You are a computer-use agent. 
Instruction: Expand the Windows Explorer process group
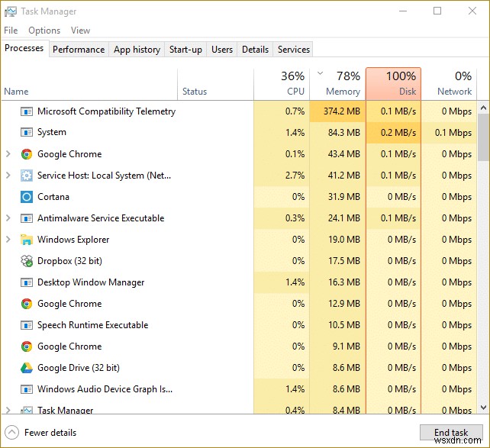point(8,240)
